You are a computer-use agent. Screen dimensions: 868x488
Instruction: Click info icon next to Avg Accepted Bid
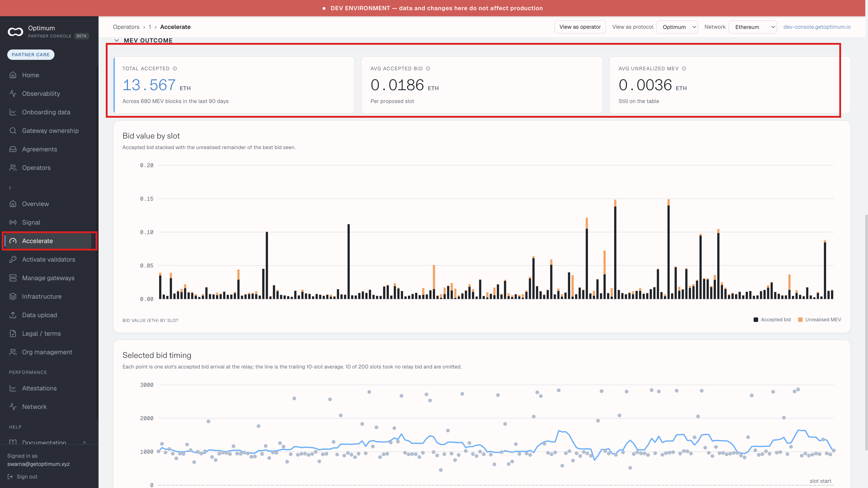tap(428, 68)
